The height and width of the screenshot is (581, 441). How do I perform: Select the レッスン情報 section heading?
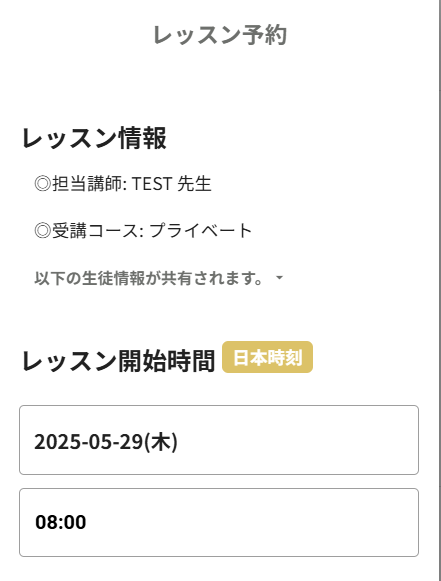click(x=94, y=138)
